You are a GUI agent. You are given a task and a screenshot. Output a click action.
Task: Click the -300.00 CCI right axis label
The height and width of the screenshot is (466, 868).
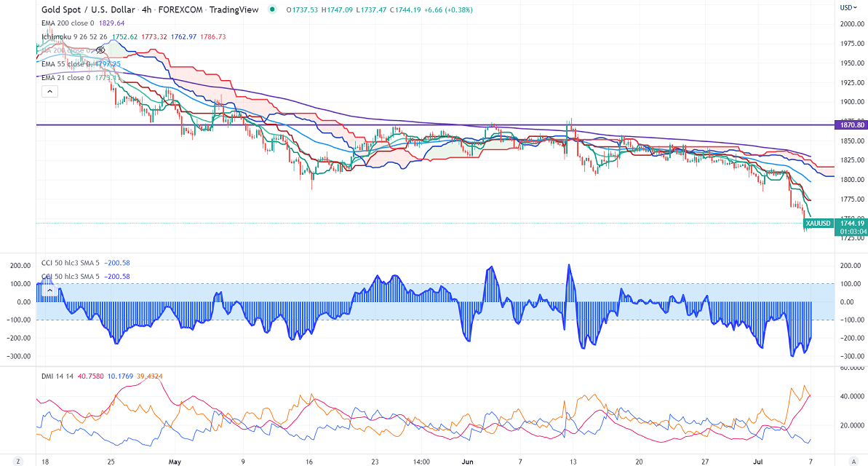[851, 356]
